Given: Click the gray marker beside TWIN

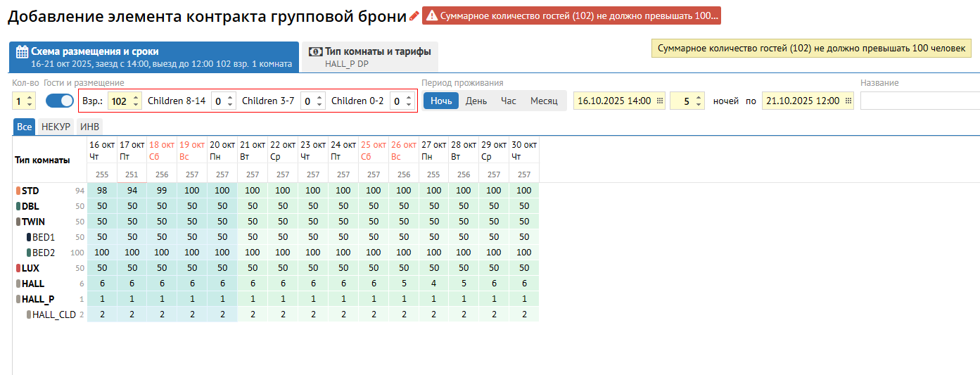Looking at the screenshot, I should click(18, 222).
